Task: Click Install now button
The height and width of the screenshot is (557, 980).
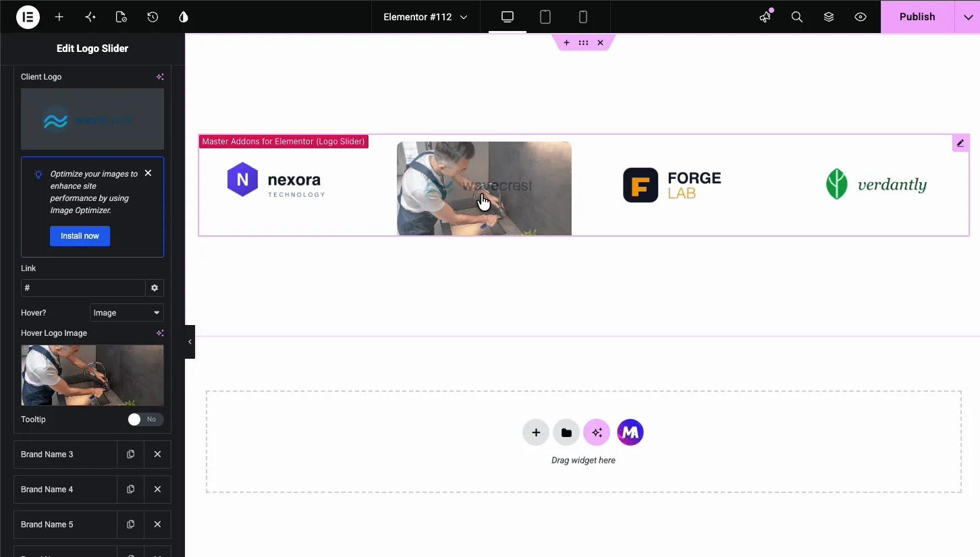Action: 80,236
